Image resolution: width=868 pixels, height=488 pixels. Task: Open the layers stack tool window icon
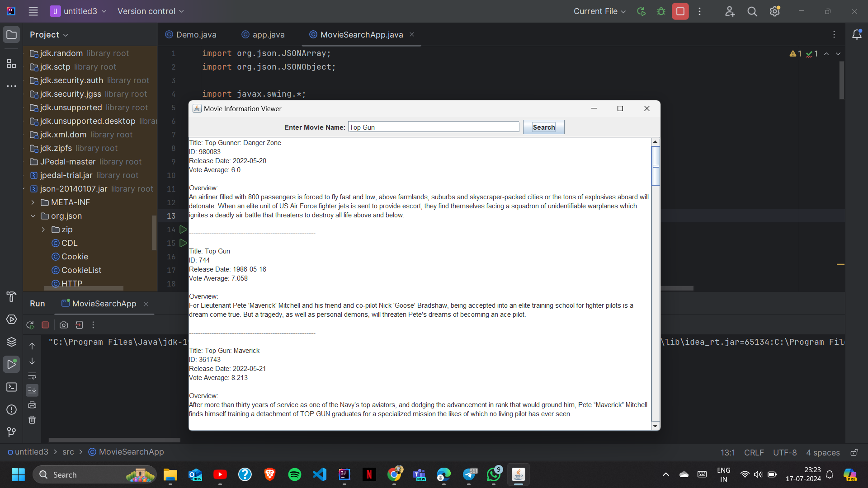[x=11, y=342]
